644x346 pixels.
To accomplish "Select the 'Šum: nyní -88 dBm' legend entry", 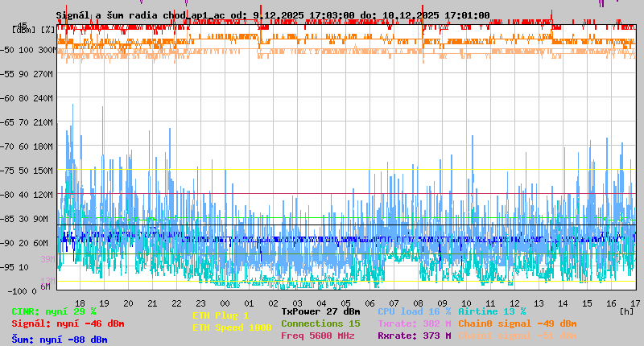I will click(60, 340).
